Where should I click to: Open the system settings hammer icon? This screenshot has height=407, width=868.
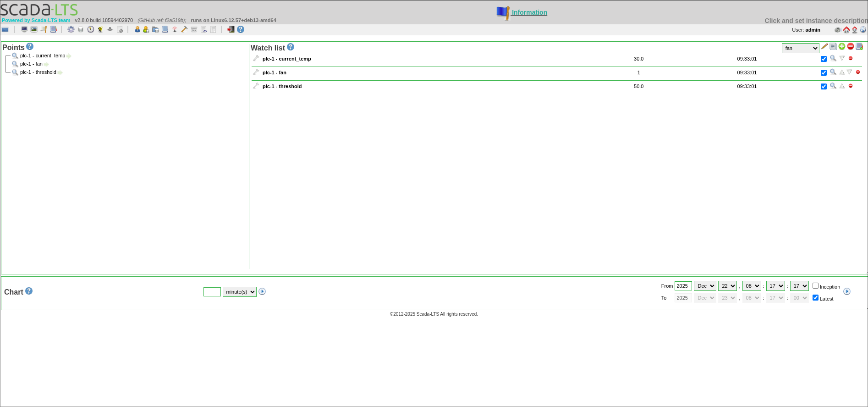pyautogui.click(x=184, y=29)
